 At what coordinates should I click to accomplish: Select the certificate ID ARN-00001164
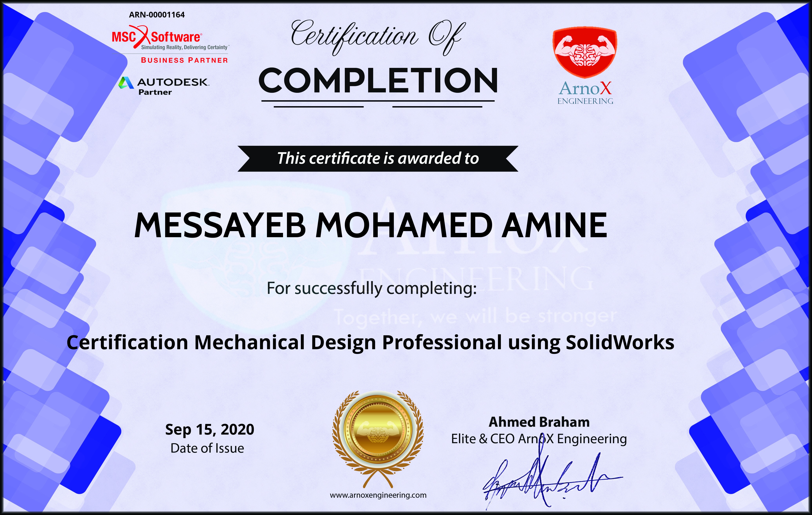pos(157,15)
